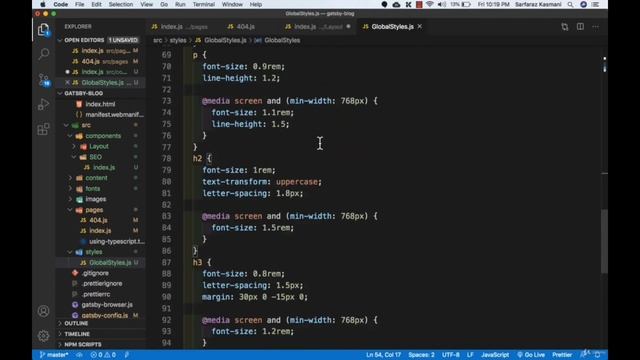Open the Apple menu
Screen dimensions: 640x360
[x=43, y=4]
